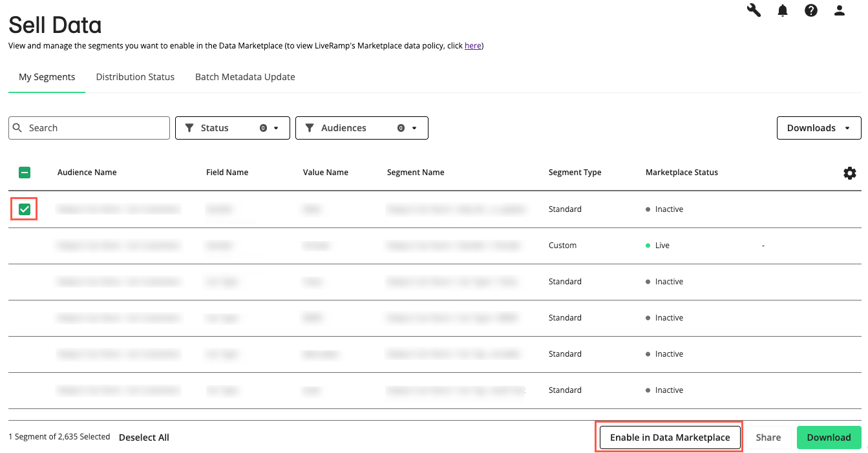Open the user profile icon

pyautogui.click(x=840, y=10)
